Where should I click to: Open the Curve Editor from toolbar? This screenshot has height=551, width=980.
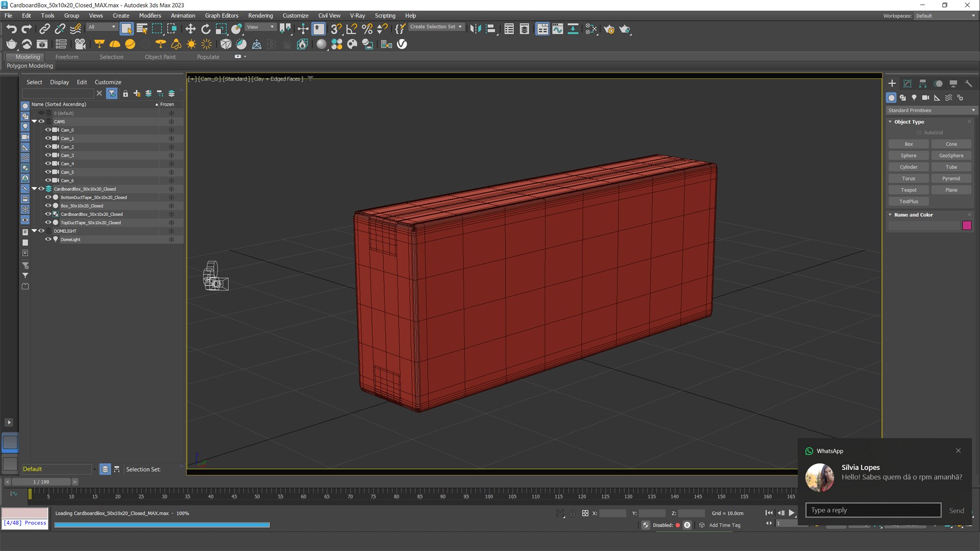(x=557, y=29)
